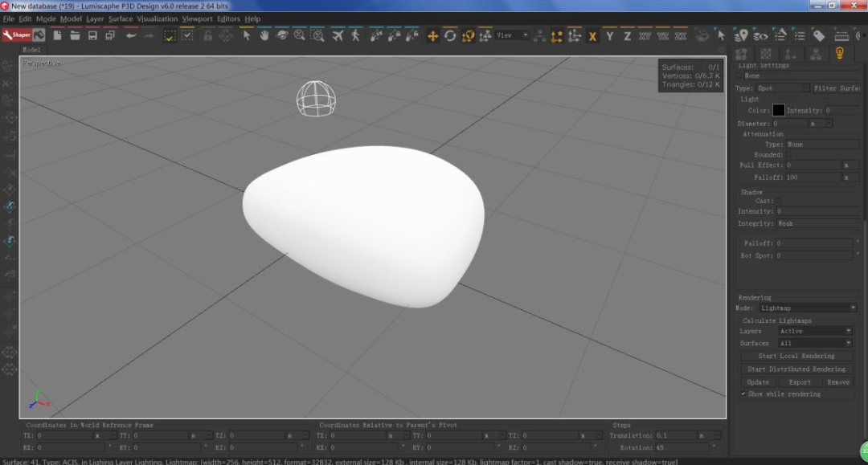This screenshot has width=868, height=465.
Task: Restrict transform to the X axis
Action: pos(592,36)
